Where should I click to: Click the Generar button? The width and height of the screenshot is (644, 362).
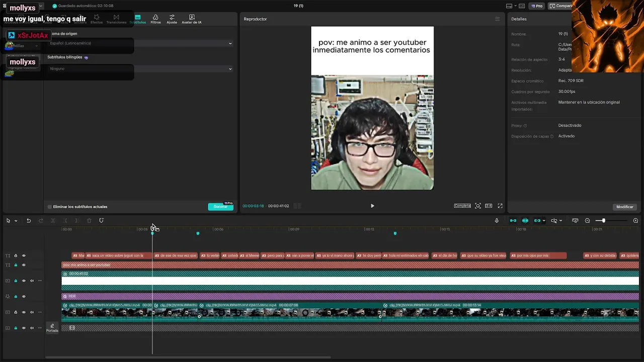click(220, 207)
